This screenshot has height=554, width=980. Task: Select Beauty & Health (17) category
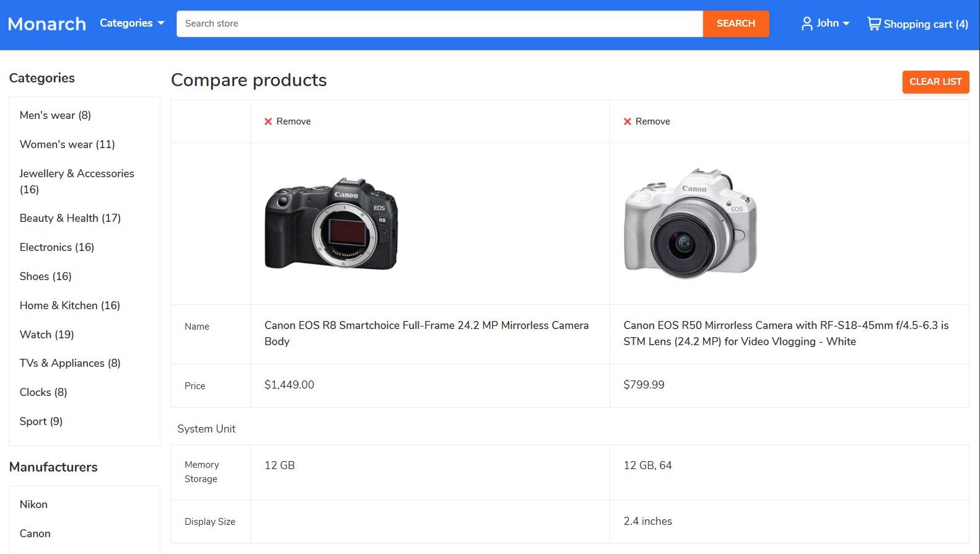[70, 218]
